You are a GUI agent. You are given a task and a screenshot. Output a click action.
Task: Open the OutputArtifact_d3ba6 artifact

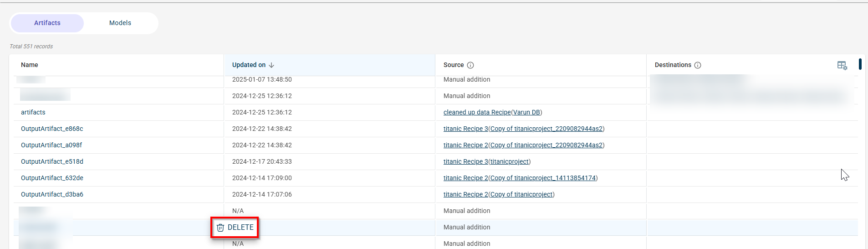point(52,194)
